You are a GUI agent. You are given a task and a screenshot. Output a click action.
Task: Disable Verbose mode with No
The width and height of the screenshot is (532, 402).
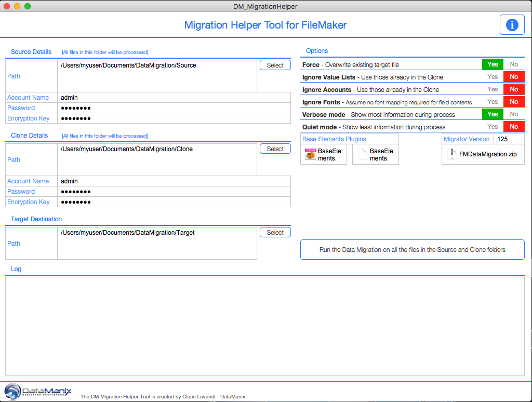pyautogui.click(x=514, y=114)
